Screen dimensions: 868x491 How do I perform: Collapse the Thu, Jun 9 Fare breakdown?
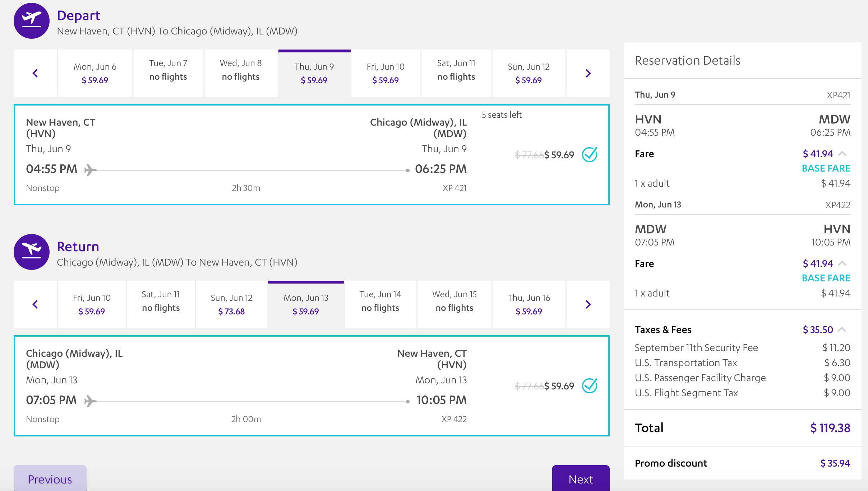point(842,154)
